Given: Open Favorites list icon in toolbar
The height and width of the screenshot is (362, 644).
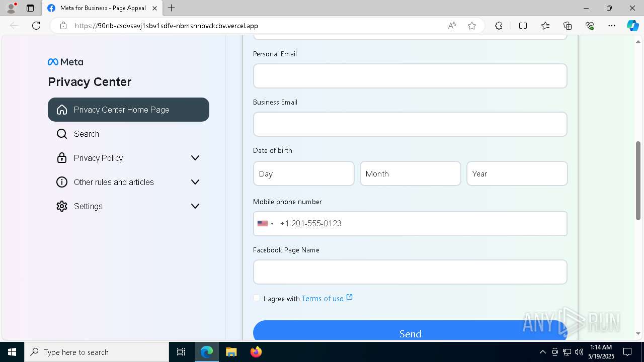Looking at the screenshot, I should [x=545, y=26].
